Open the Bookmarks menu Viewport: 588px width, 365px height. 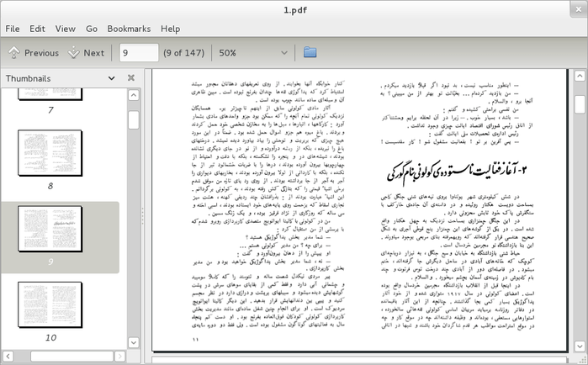(x=129, y=29)
